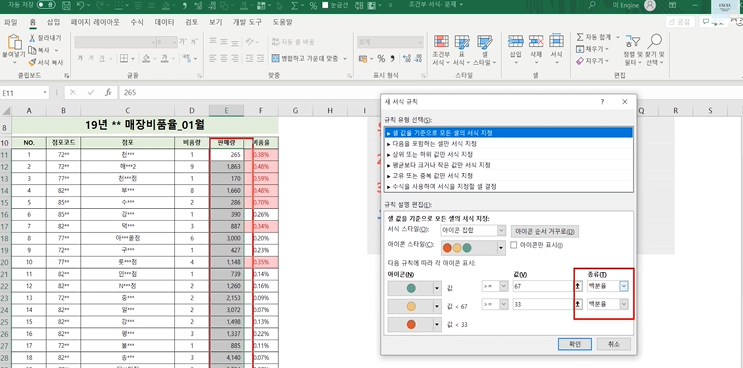Click the search magnifier in title bar

(x=591, y=5)
